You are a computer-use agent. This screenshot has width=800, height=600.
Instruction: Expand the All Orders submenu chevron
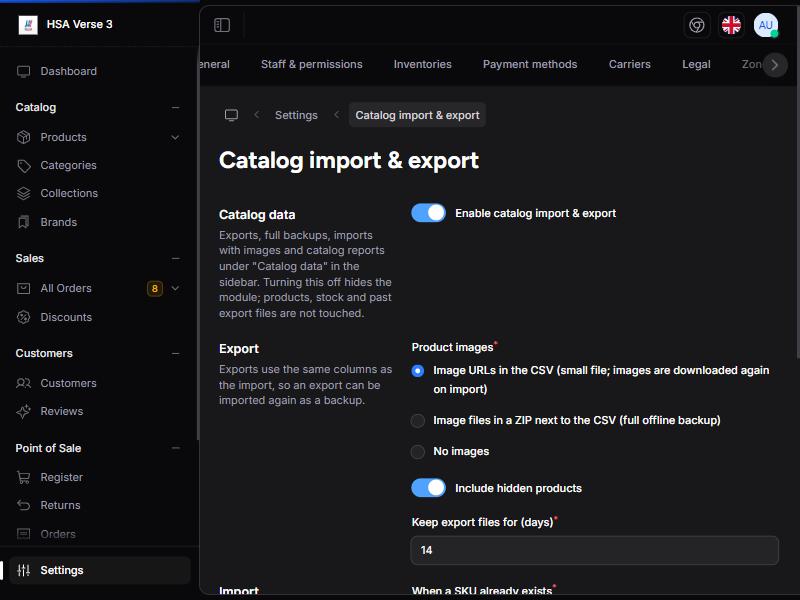coord(175,288)
